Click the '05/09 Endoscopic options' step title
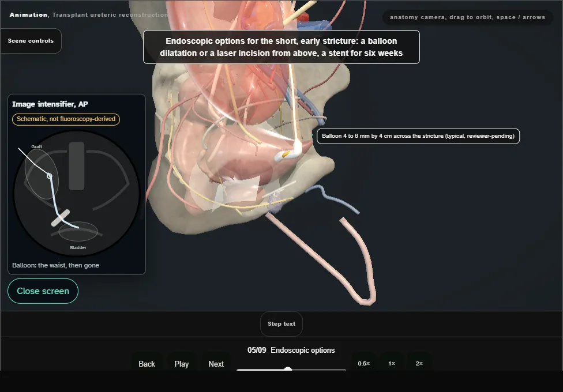The height and width of the screenshot is (392, 563). (x=291, y=350)
